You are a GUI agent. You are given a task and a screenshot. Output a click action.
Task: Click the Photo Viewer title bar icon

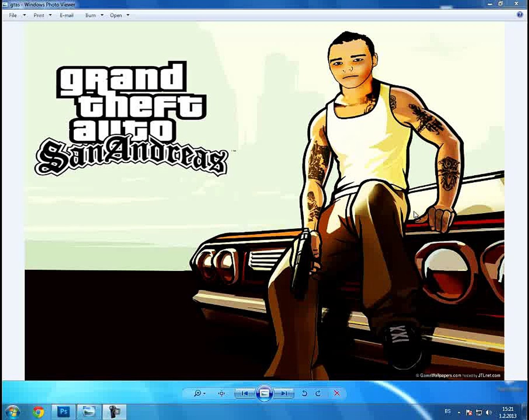pos(5,5)
